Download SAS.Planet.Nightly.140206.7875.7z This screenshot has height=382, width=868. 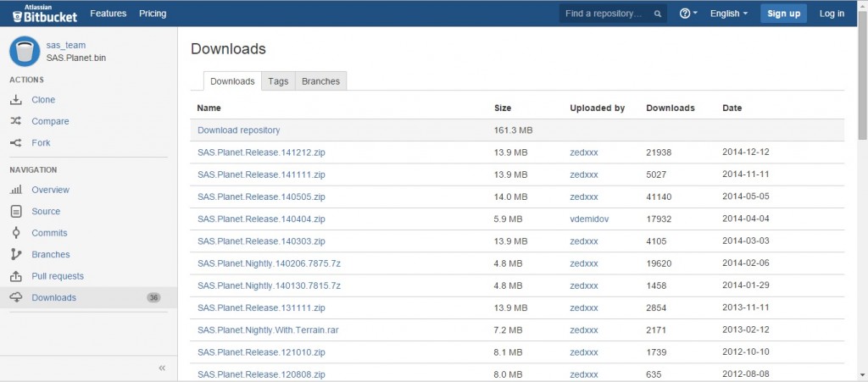tap(269, 263)
